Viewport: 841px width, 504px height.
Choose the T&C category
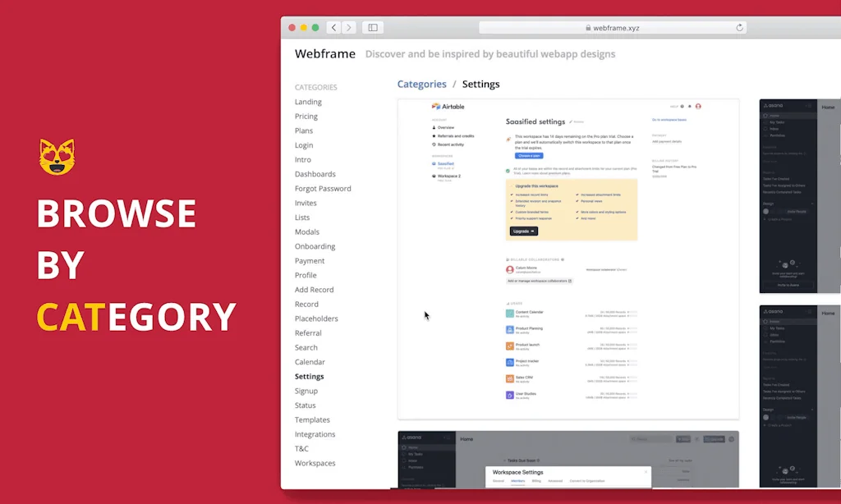pyautogui.click(x=301, y=449)
